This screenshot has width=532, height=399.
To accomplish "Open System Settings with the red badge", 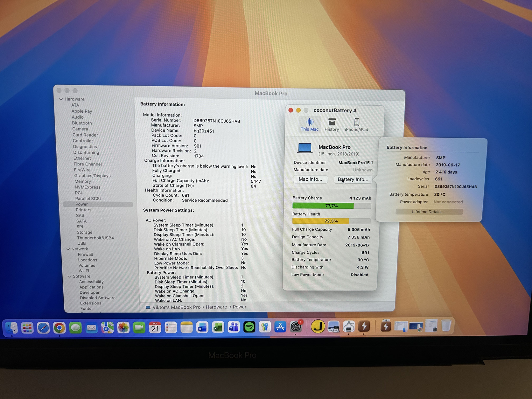I will [296, 326].
